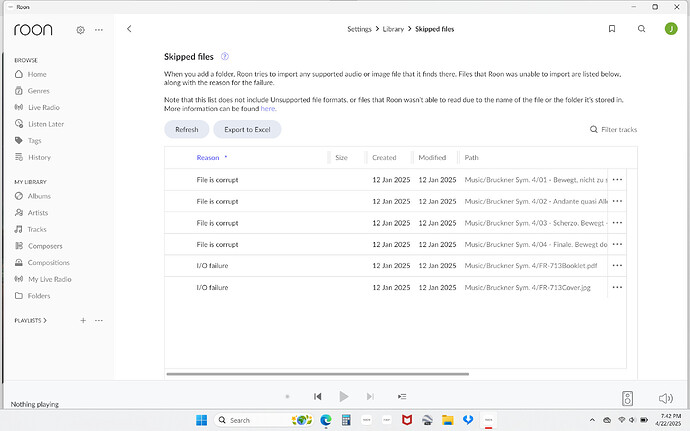Open Roon settings gear icon
Screen dimensions: 690x431
[x=80, y=30]
